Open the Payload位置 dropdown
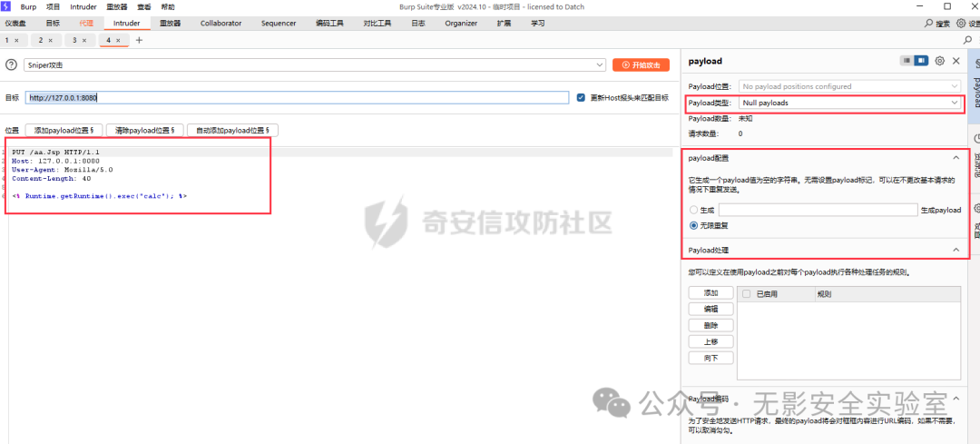 click(x=849, y=86)
